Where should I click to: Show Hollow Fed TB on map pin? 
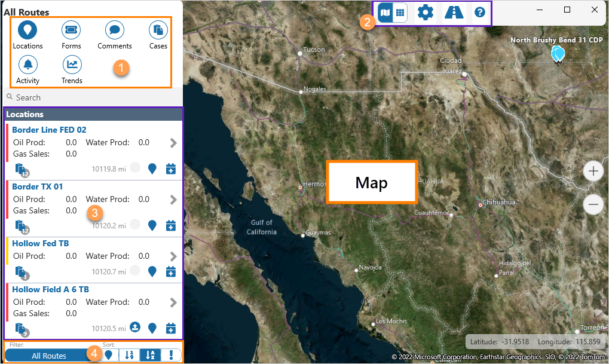152,271
